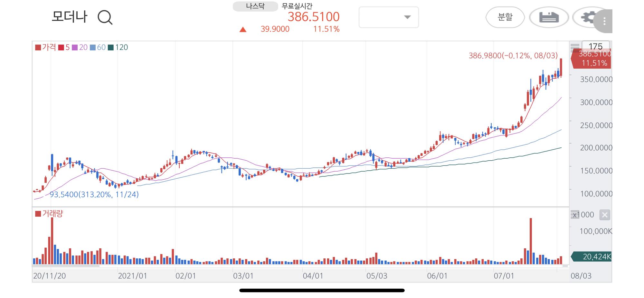Toggle the 120-day moving average legend
Image resolution: width=644 pixels, height=298 pixels.
tap(118, 47)
